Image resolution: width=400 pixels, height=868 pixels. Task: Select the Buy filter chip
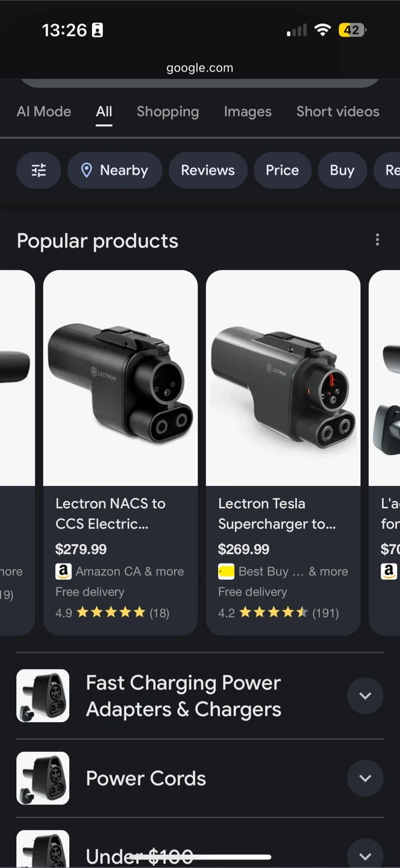[342, 171]
